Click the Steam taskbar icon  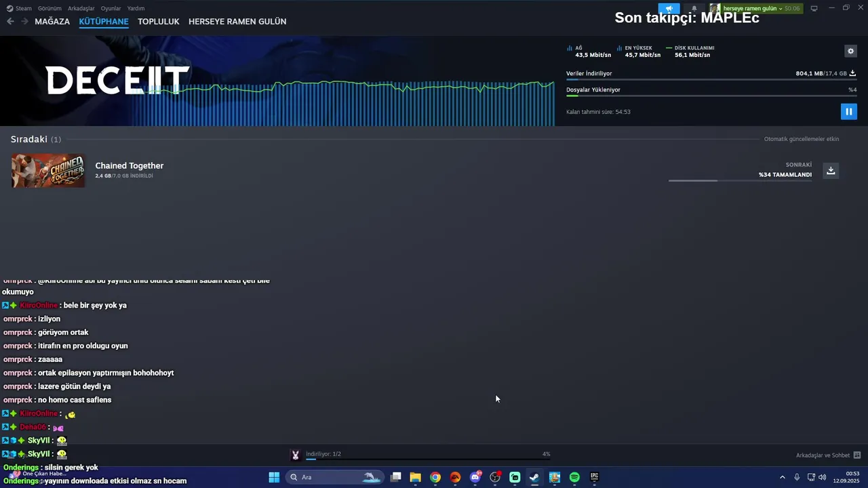click(x=534, y=477)
